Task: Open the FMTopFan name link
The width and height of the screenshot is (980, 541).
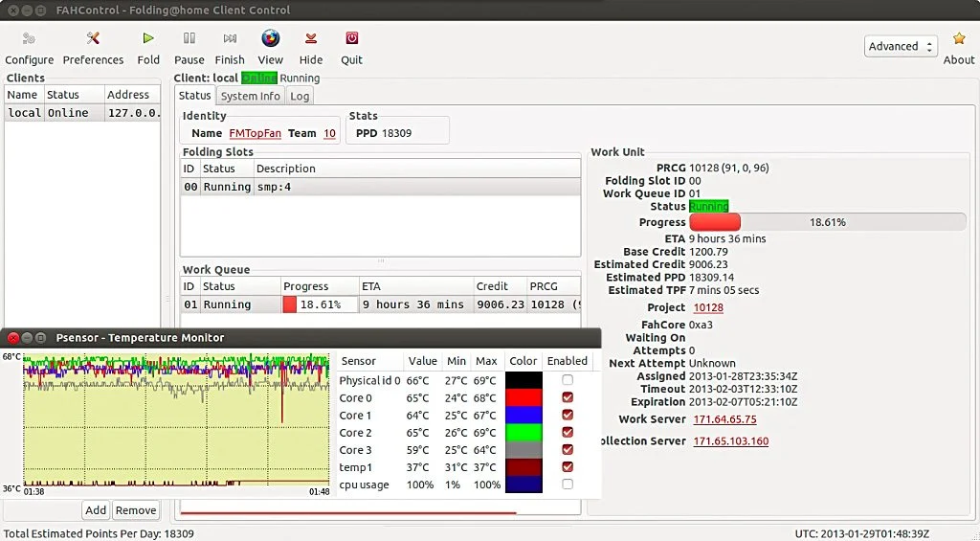Action: tap(255, 133)
